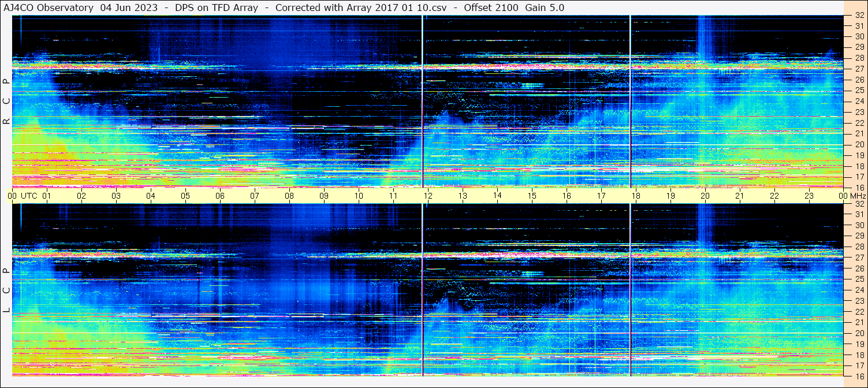Click 29 MHz on LCP frequency scale
This screenshot has height=388, width=868.
[859, 236]
